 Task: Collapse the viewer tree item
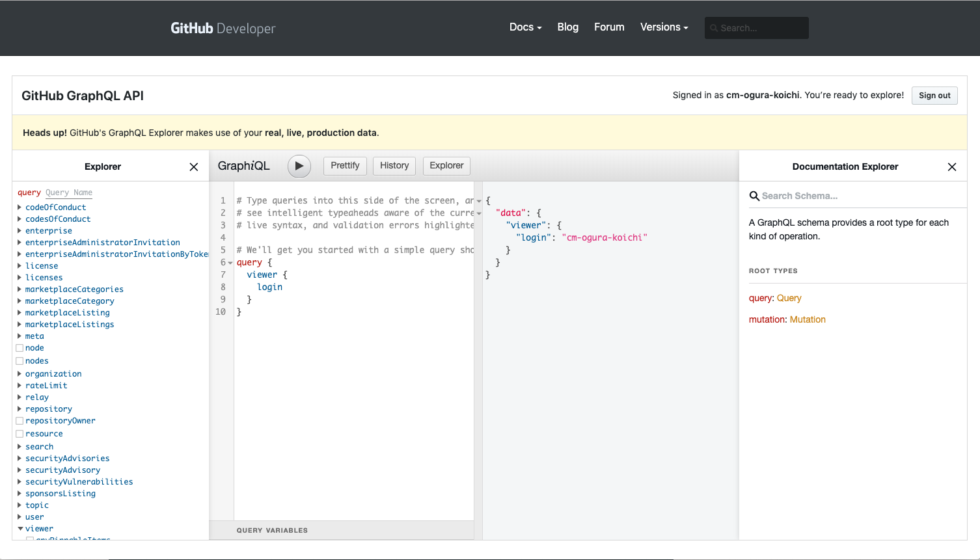pyautogui.click(x=19, y=528)
